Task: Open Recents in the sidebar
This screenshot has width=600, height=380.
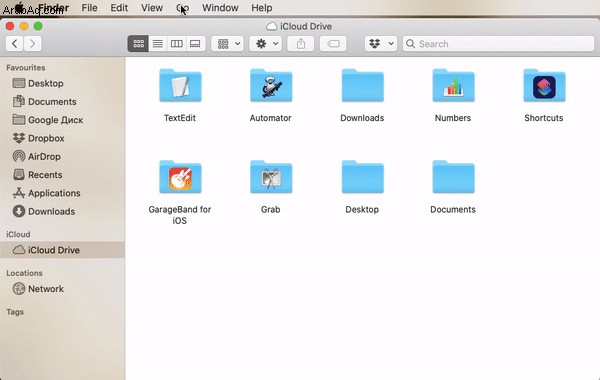Action: (38, 175)
